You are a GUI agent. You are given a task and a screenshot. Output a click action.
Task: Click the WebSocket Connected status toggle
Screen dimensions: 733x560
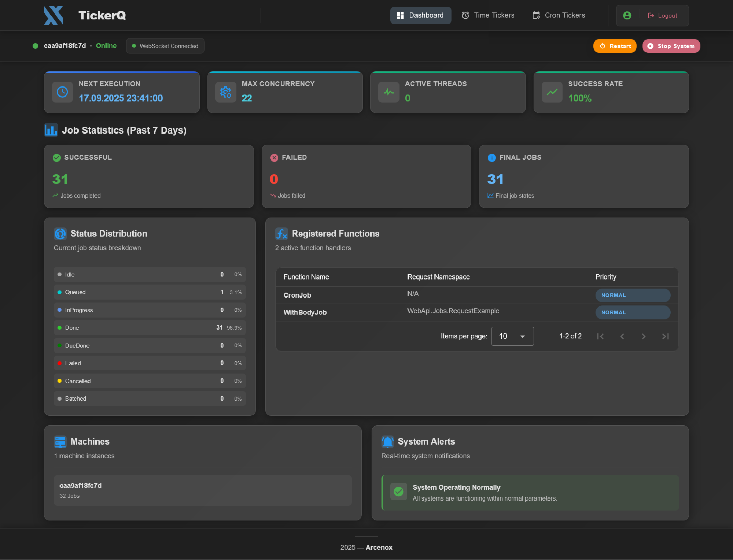165,46
